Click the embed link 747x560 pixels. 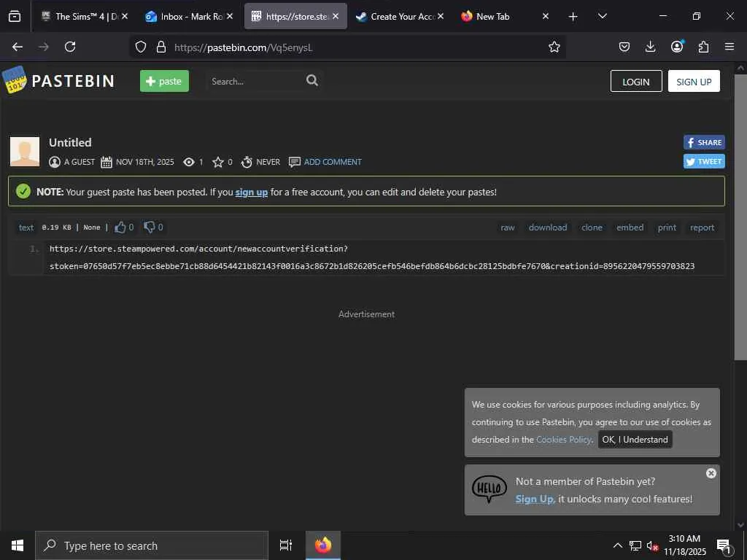(630, 227)
